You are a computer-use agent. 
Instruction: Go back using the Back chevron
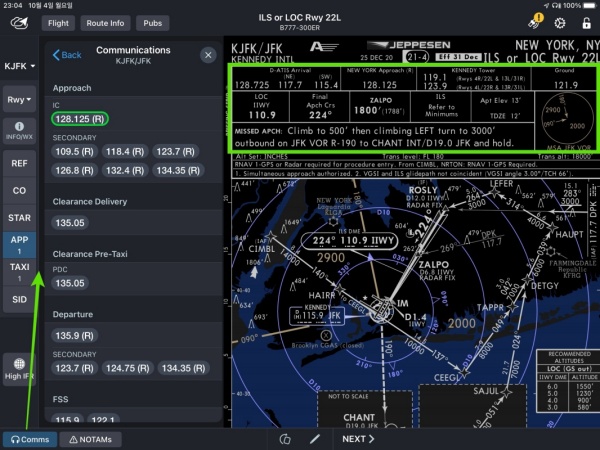tap(66, 55)
